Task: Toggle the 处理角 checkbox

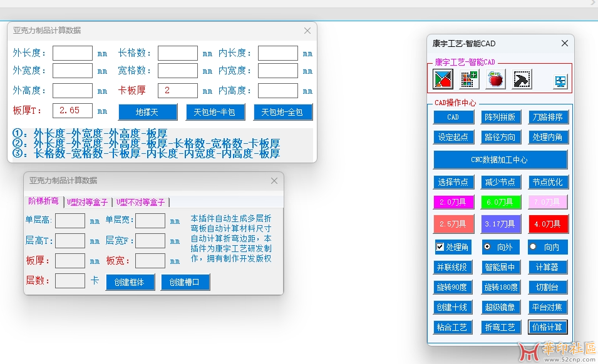Action: 452,247
